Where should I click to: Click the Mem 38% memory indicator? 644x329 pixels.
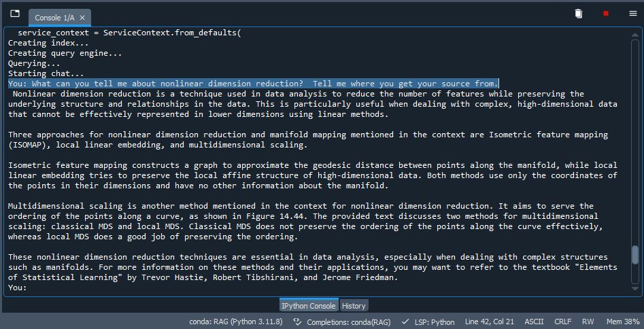(622, 322)
